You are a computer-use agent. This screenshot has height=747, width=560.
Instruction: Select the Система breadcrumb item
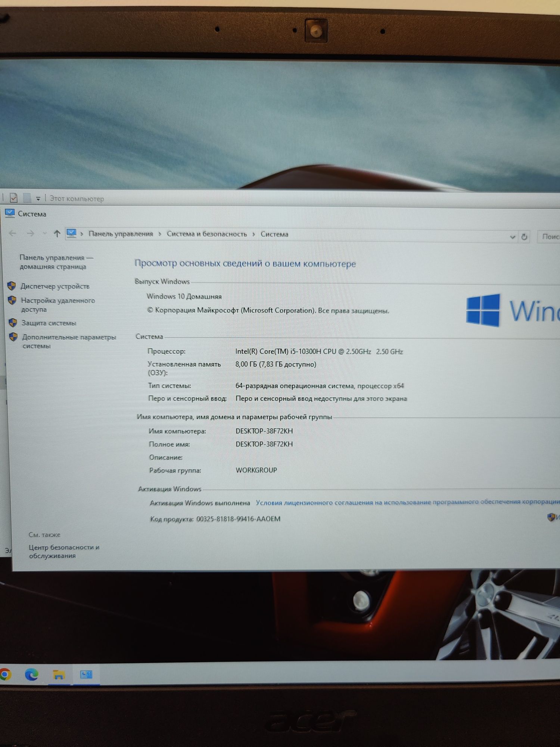[x=274, y=235]
